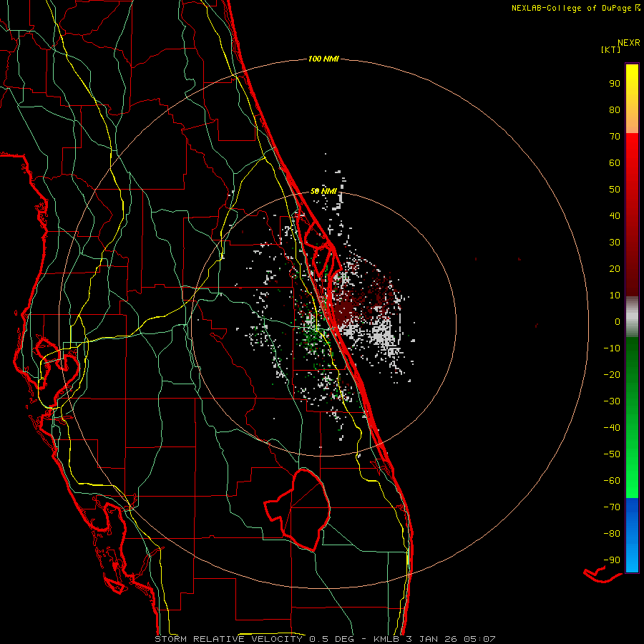Click the "-40" value on the velocity scale
This screenshot has height=644, width=644.
612,428
